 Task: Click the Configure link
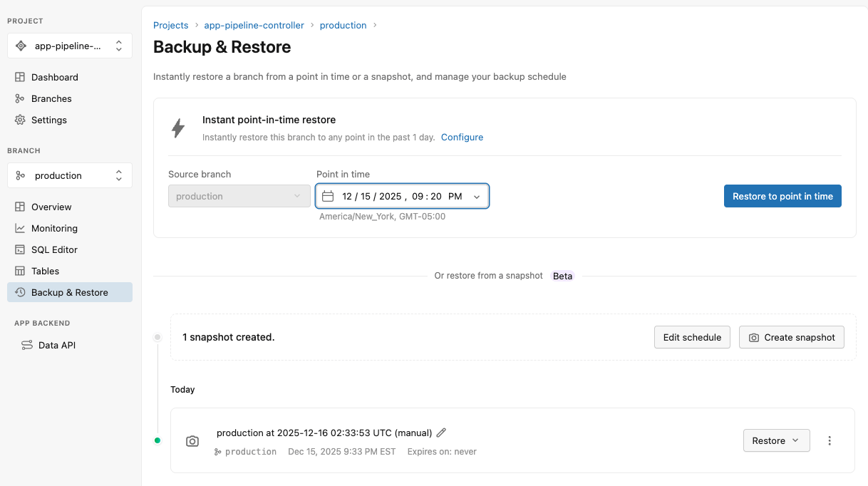tap(462, 137)
